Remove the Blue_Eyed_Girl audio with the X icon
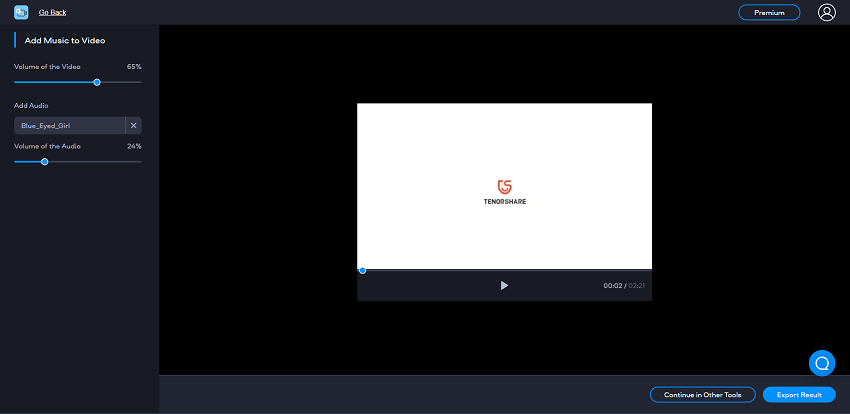Viewport: 850px width, 414px height. 134,126
